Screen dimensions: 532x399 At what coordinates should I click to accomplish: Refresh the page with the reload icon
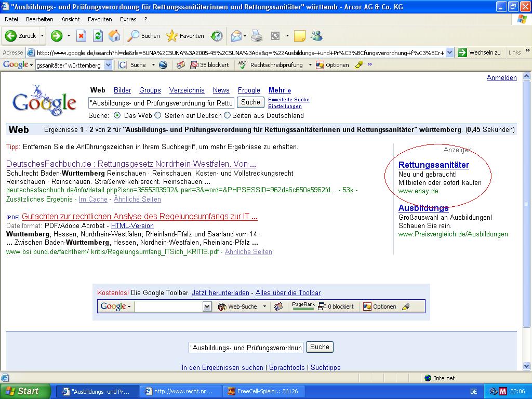point(98,36)
